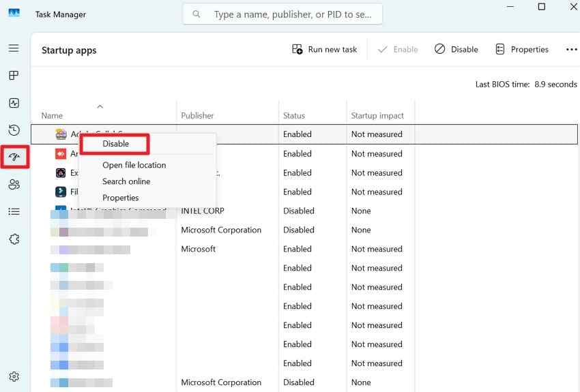Choose Disable in the context menu
The height and width of the screenshot is (392, 580).
coord(115,144)
